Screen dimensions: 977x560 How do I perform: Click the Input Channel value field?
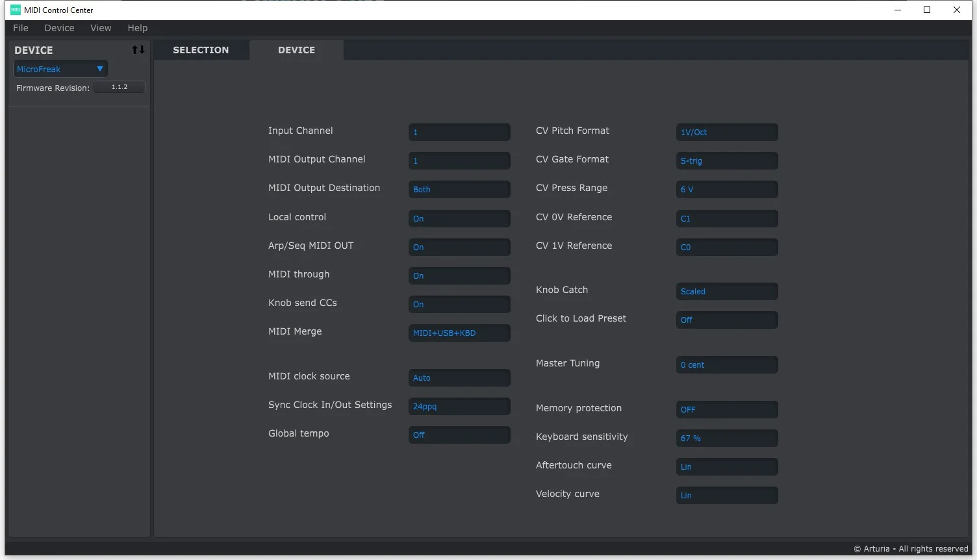459,132
